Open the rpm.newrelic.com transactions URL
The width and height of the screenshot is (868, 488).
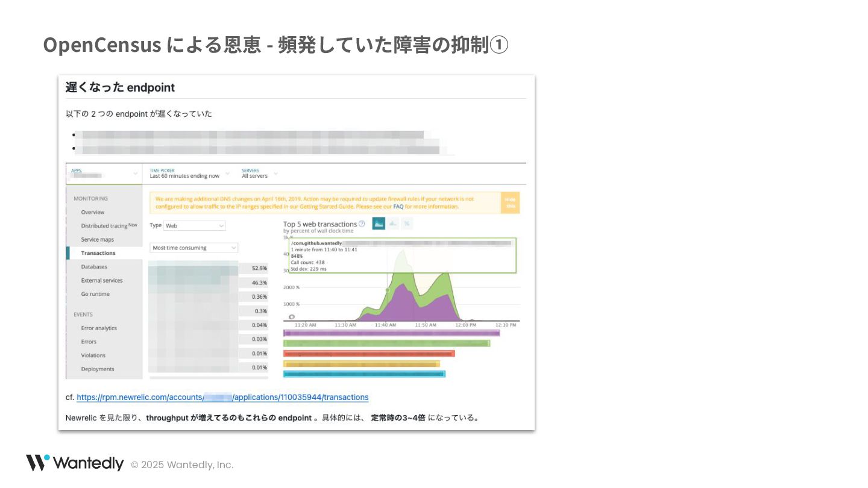tap(222, 397)
